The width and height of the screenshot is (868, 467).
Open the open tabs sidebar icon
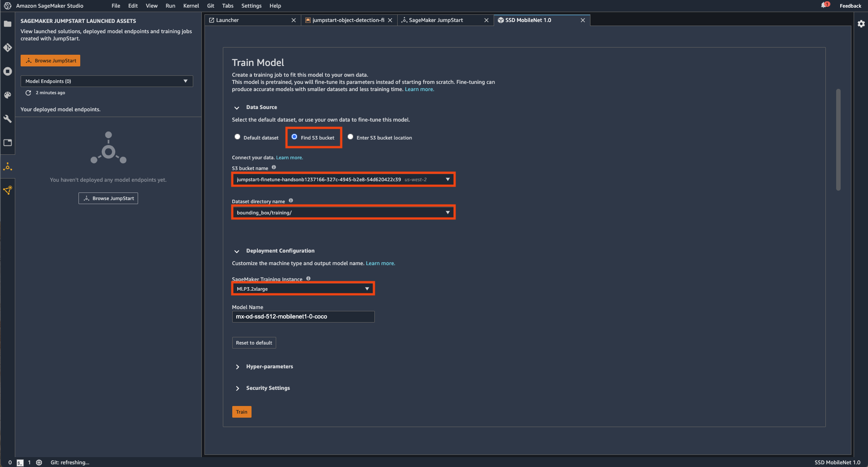pyautogui.click(x=8, y=143)
